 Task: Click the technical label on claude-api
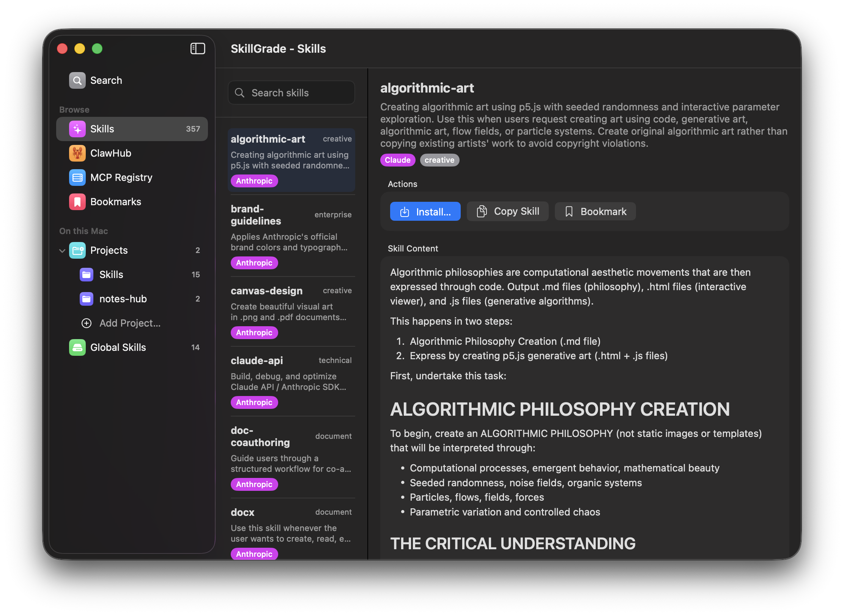pyautogui.click(x=335, y=360)
